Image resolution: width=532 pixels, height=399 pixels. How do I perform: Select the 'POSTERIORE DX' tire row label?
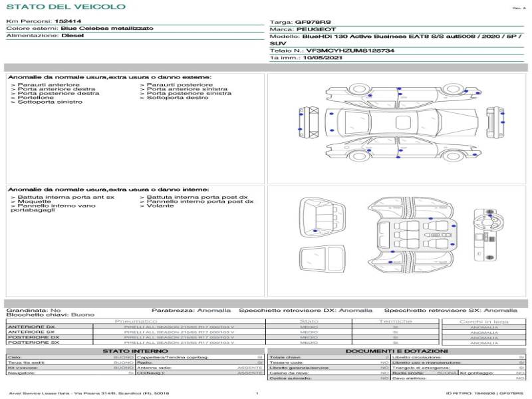[34, 337]
